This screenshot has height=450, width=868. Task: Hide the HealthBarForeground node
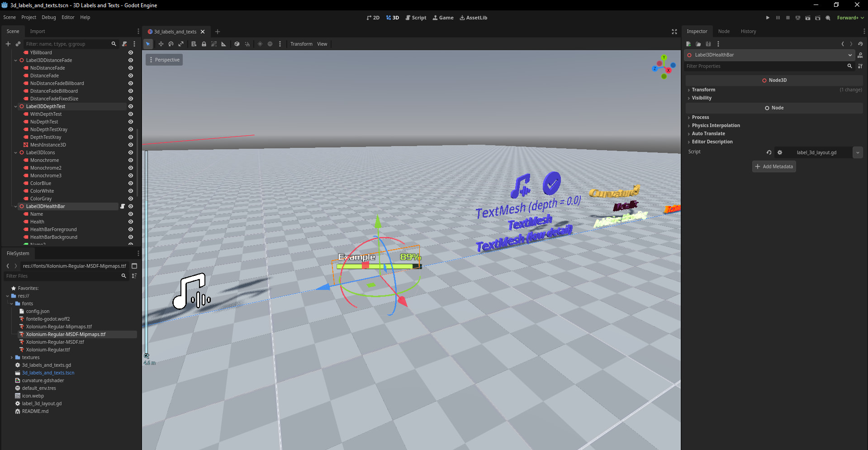pyautogui.click(x=131, y=229)
